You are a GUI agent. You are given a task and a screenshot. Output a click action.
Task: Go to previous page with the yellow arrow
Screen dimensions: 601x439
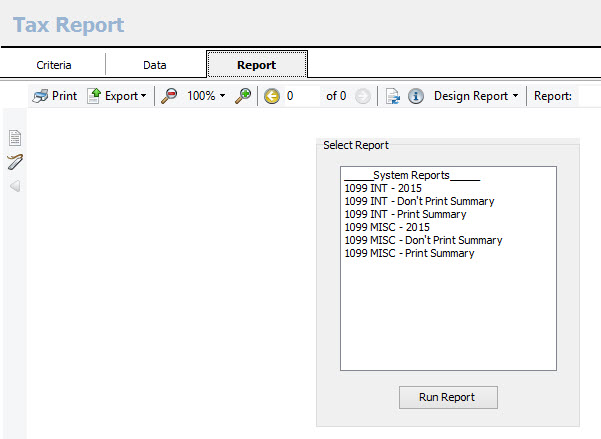pyautogui.click(x=271, y=96)
